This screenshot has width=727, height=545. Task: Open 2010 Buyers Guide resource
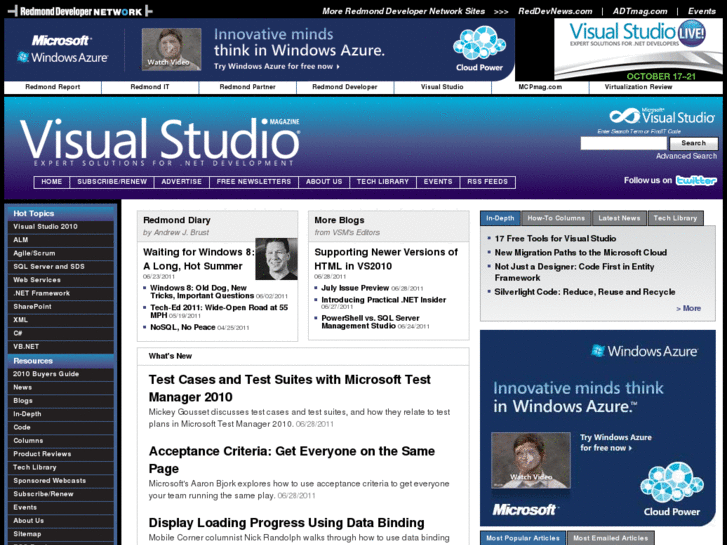61,374
